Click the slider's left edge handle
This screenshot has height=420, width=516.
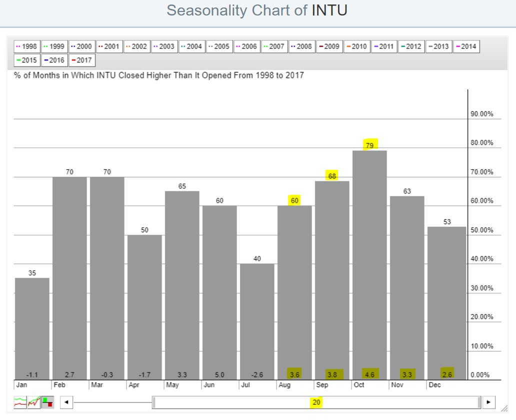pos(153,402)
